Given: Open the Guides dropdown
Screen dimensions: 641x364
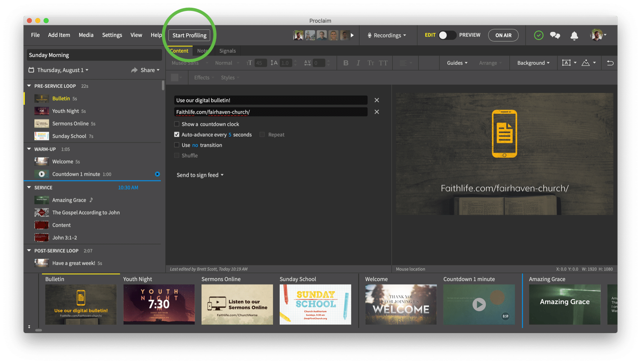Looking at the screenshot, I should (x=457, y=63).
